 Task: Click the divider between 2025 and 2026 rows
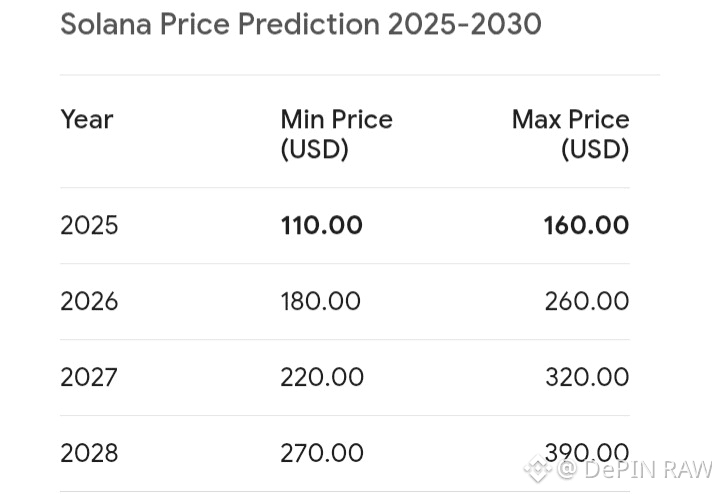[345, 264]
